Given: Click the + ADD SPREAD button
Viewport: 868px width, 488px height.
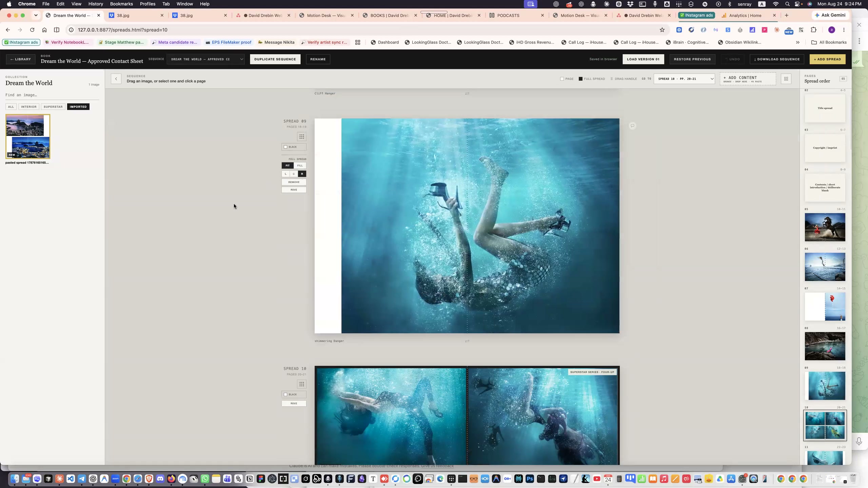Looking at the screenshot, I should pos(827,59).
